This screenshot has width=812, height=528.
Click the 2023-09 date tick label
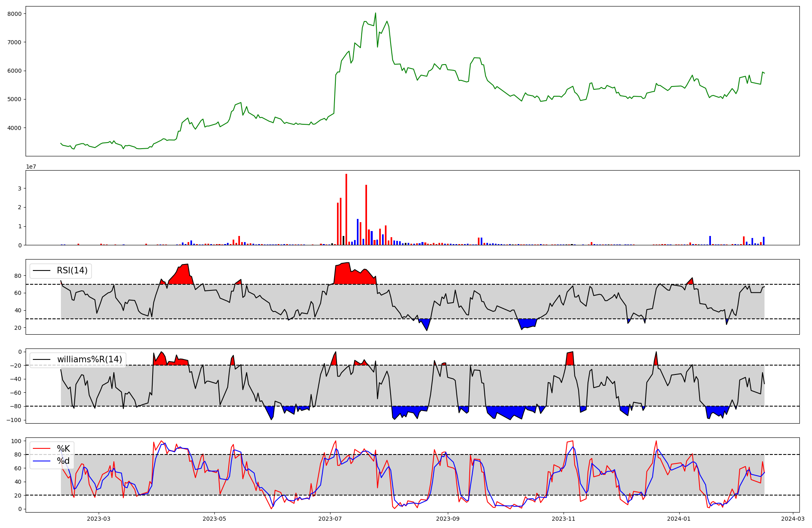coord(447,519)
